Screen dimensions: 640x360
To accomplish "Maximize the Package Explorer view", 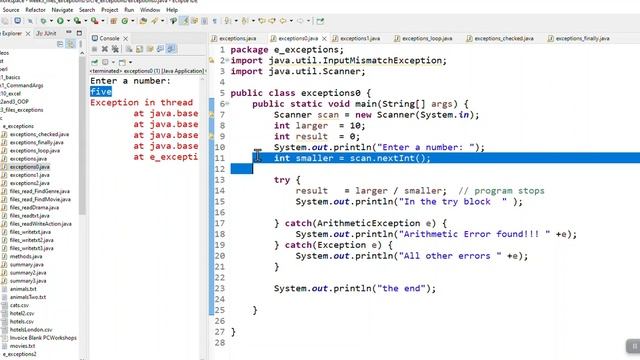I will pos(79,33).
